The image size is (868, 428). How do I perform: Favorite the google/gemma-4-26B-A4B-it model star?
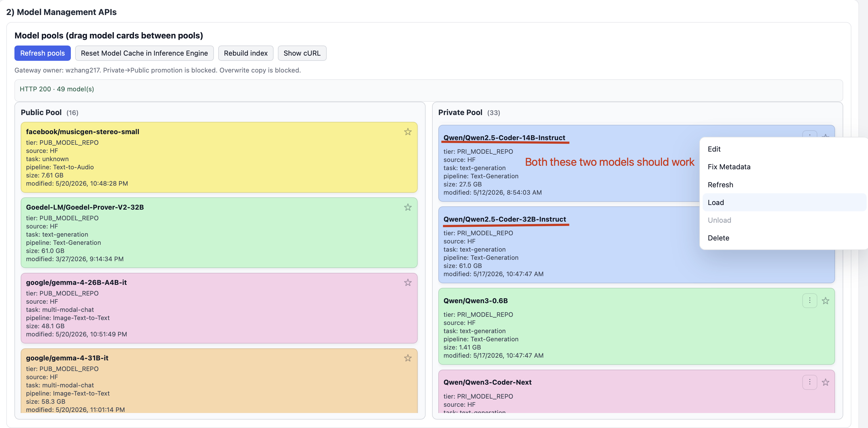[408, 283]
